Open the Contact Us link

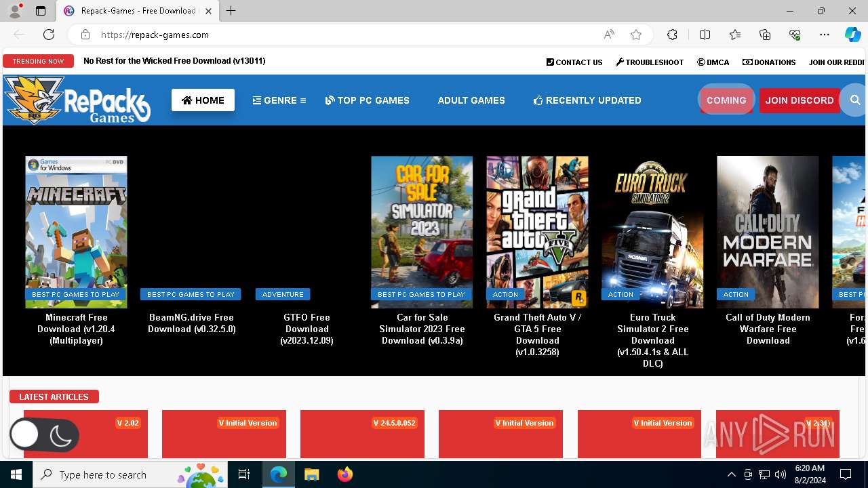click(574, 62)
